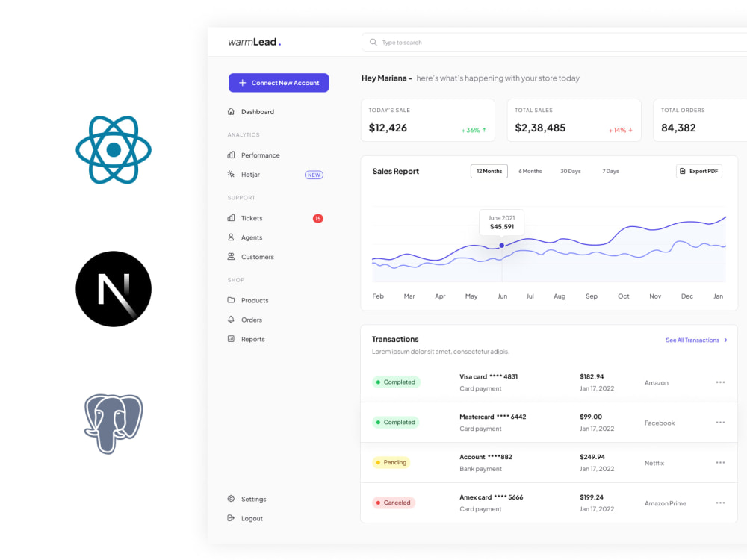Click the warmLead logo
This screenshot has width=747, height=560.
click(255, 42)
